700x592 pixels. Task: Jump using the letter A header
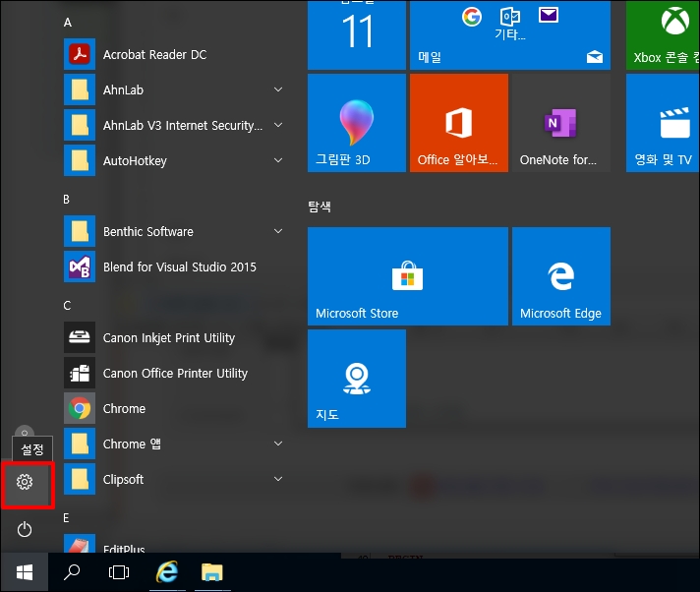(x=68, y=23)
